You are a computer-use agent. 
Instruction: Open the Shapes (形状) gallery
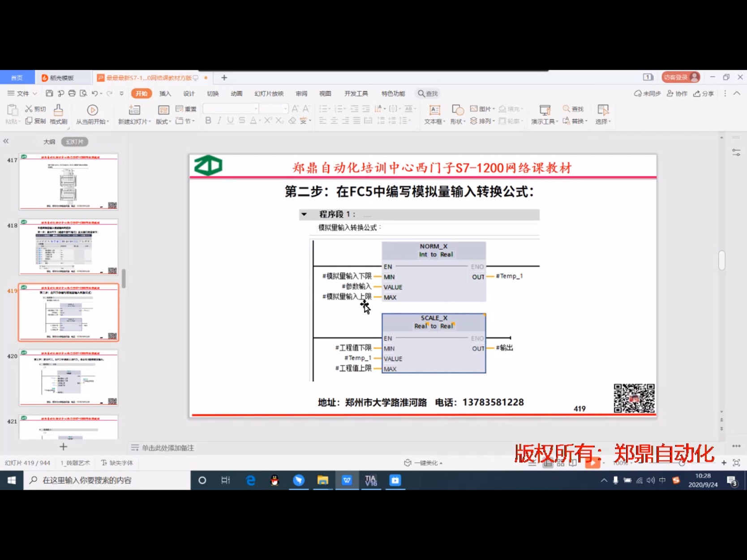pos(458,115)
